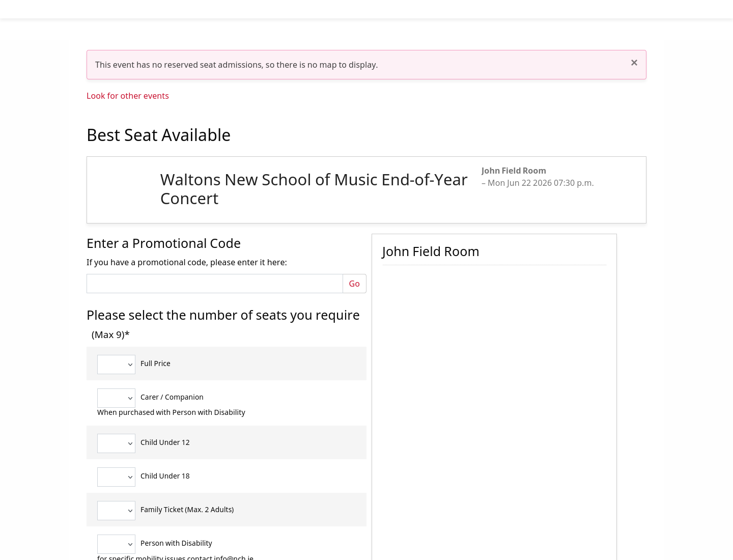
Task: Click the Child Under 12 label
Action: 165,442
